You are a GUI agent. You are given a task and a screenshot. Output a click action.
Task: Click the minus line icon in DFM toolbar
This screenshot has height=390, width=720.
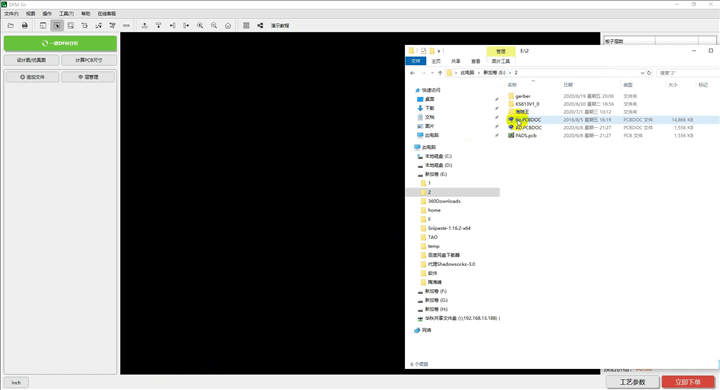126,26
